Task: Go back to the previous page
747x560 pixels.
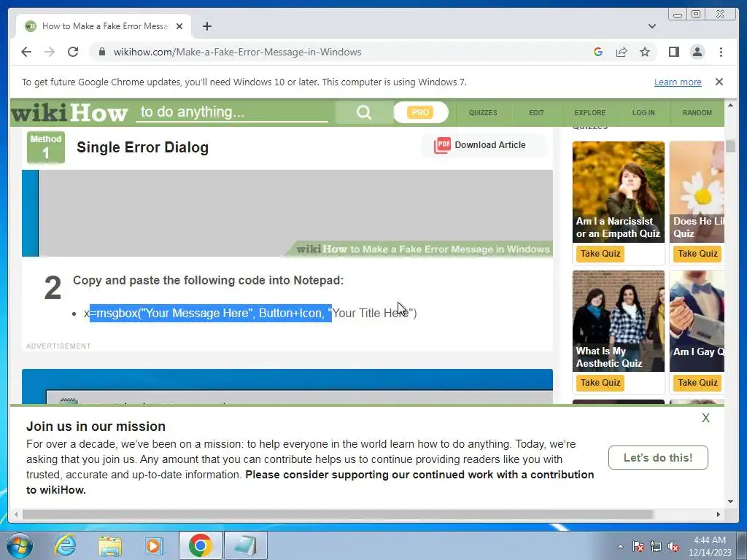Action: point(26,52)
